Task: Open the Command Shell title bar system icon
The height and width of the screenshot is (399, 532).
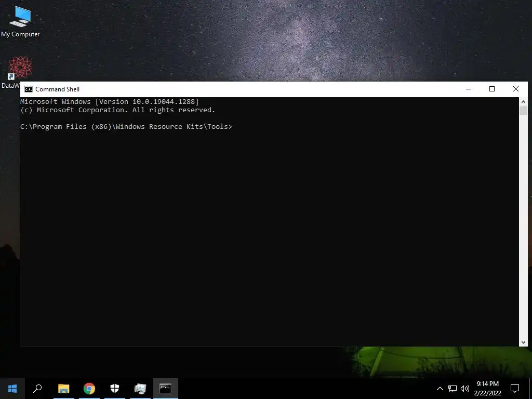Action: 29,89
